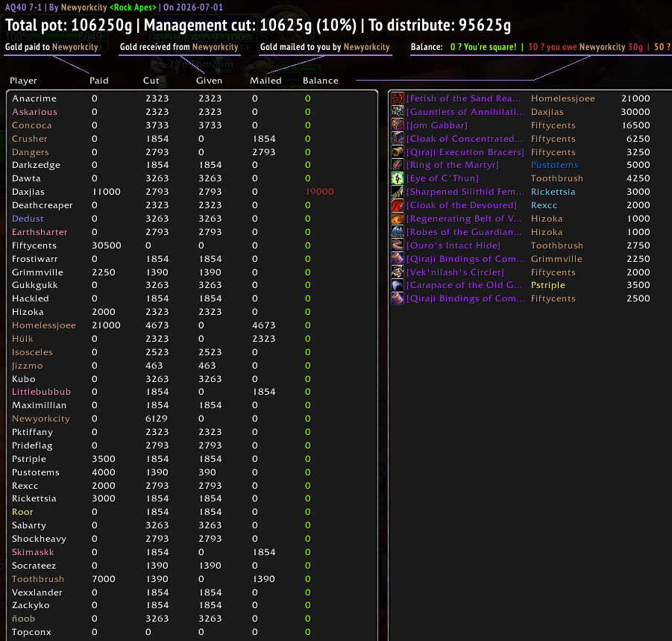Select player Dangers in the list
Viewport: 672px width, 641px height.
tap(31, 152)
